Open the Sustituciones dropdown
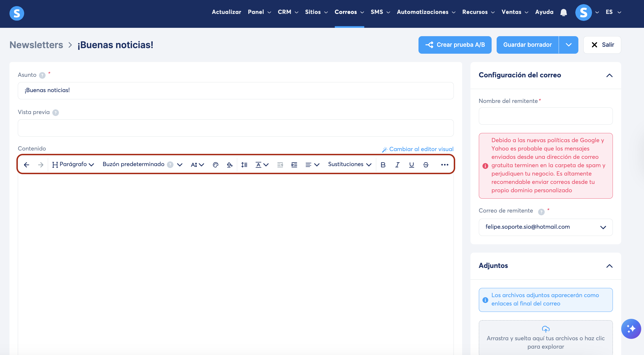 click(x=350, y=164)
